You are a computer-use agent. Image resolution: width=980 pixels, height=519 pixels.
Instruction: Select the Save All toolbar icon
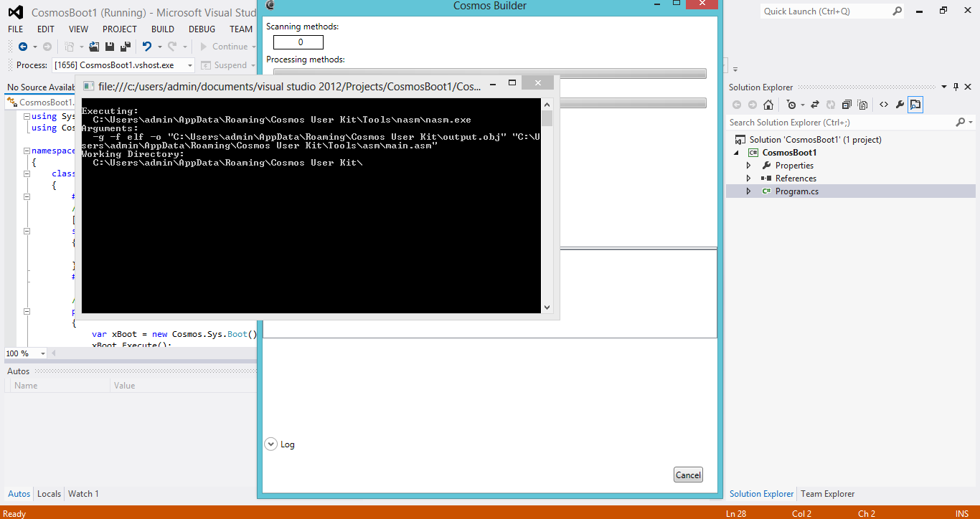tap(126, 46)
